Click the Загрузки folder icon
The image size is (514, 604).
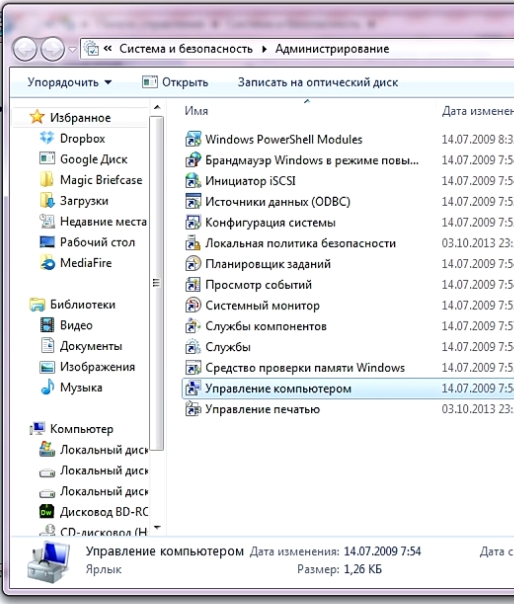coord(47,200)
